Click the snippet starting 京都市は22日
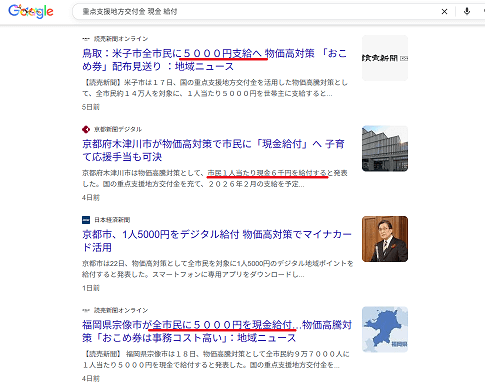Viewport: 485px width, 385px height. click(x=218, y=269)
